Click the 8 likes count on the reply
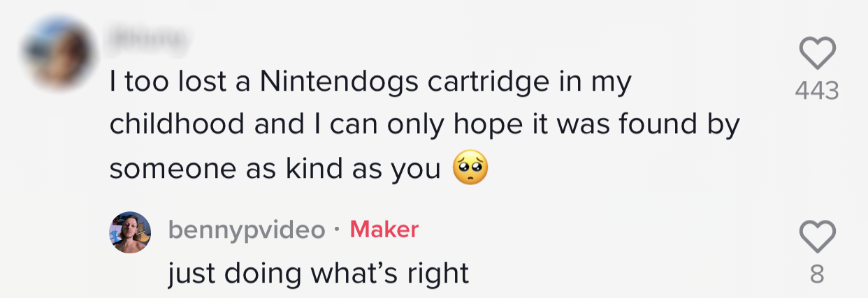 pyautogui.click(x=817, y=276)
